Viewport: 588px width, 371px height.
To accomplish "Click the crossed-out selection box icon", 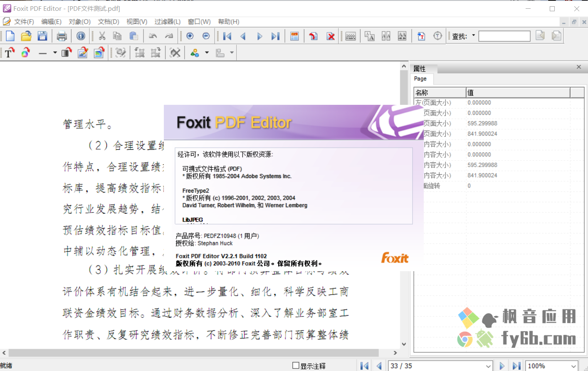I will point(175,53).
